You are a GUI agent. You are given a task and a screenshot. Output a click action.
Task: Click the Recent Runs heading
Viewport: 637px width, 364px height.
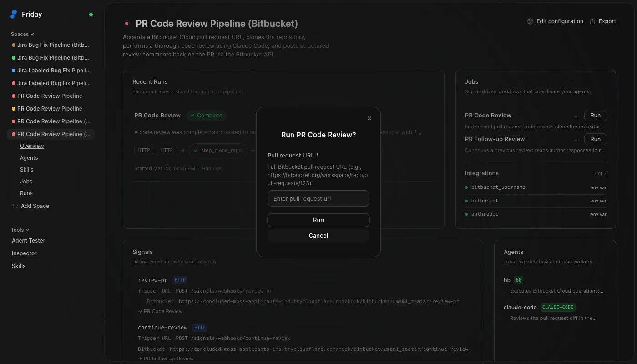pos(150,82)
